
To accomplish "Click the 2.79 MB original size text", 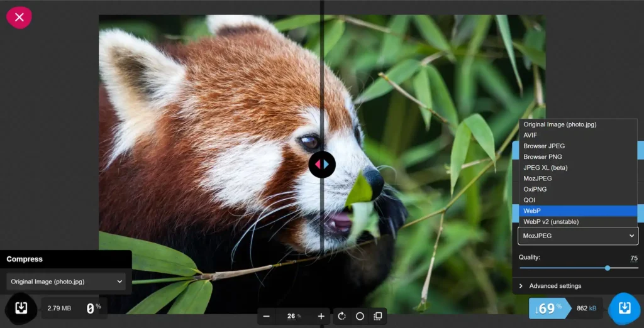I will tap(59, 309).
